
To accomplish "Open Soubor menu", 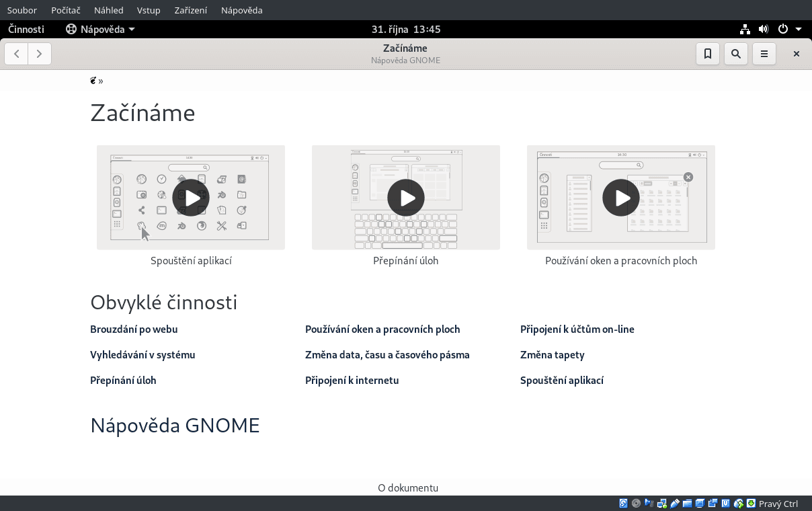I will click(22, 10).
